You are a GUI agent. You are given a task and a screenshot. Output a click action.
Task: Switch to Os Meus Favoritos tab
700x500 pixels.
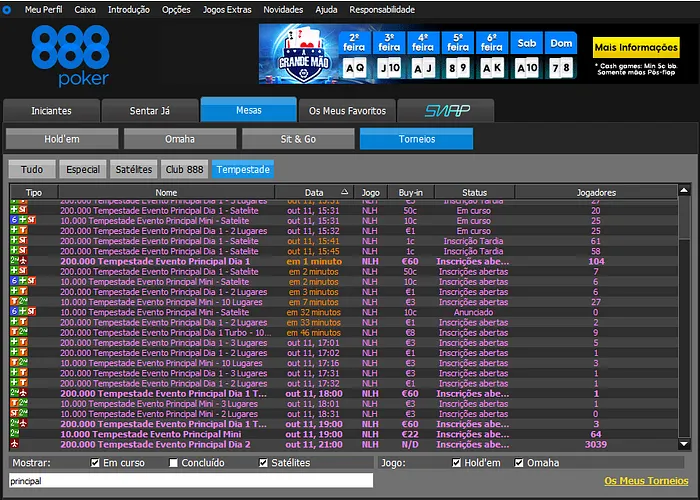[x=347, y=110]
